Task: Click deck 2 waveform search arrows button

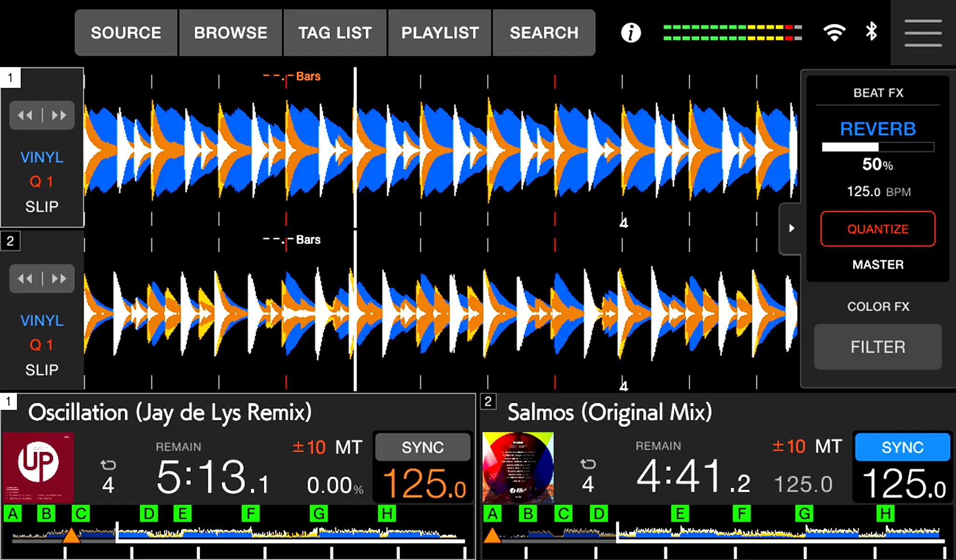Action: [x=42, y=279]
